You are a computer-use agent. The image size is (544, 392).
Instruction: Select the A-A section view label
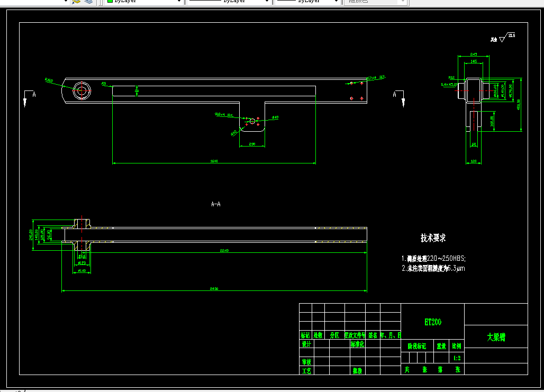[216, 204]
